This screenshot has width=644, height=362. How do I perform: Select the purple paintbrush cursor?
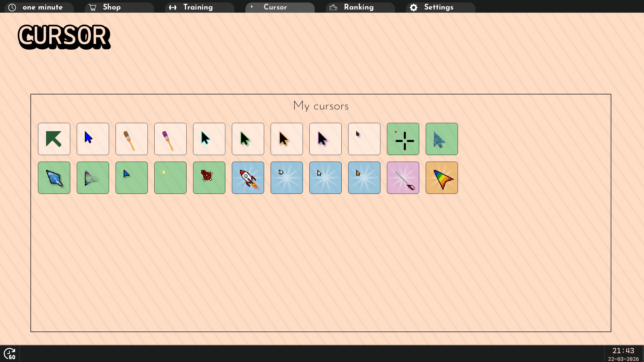[x=170, y=139]
